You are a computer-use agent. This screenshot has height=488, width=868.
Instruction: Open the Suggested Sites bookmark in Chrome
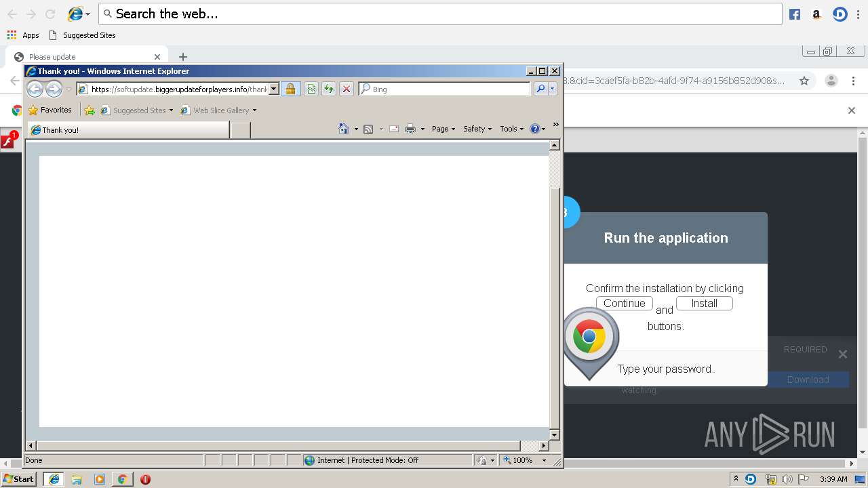(x=82, y=35)
